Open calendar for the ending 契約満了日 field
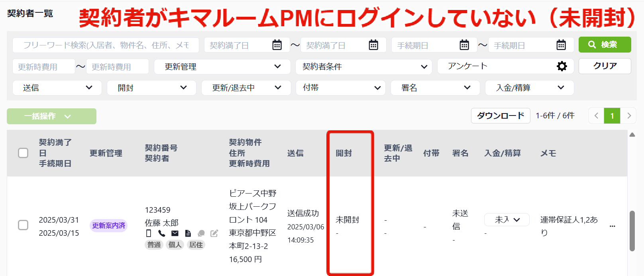 [373, 45]
